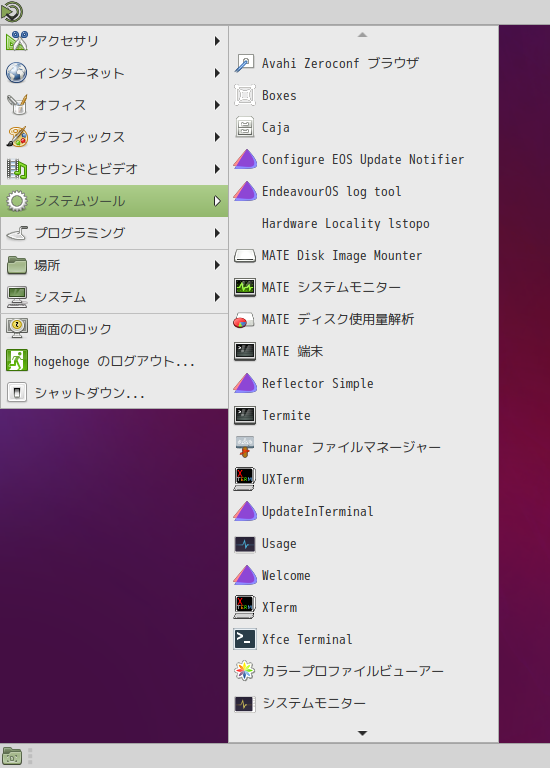
Task: Choose シャットダウン... option
Action: pyautogui.click(x=115, y=393)
